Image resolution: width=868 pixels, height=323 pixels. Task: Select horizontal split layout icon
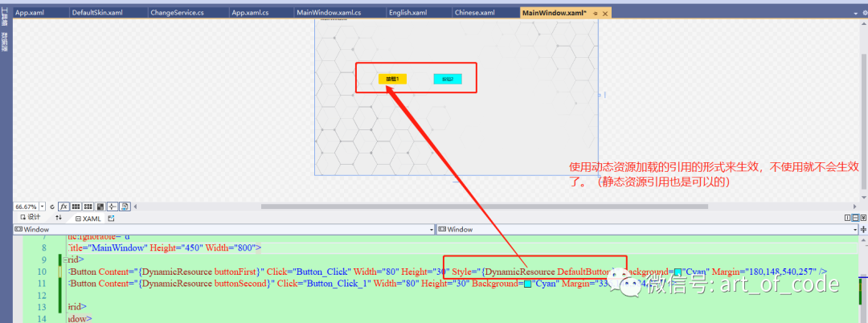855,218
